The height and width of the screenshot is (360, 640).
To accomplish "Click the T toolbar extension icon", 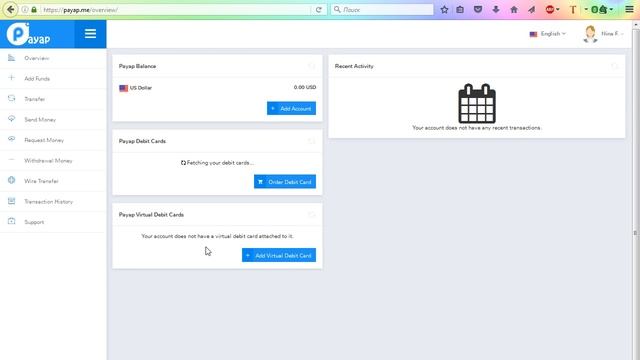I will [x=573, y=9].
